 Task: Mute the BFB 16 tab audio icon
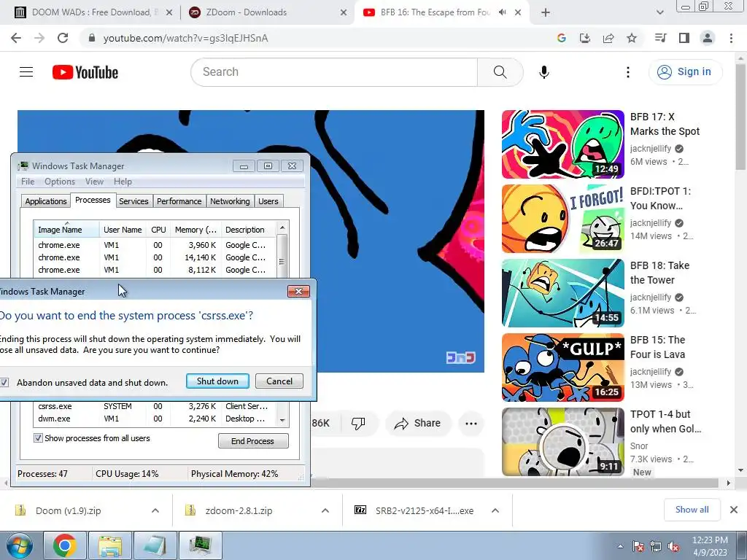(x=502, y=12)
